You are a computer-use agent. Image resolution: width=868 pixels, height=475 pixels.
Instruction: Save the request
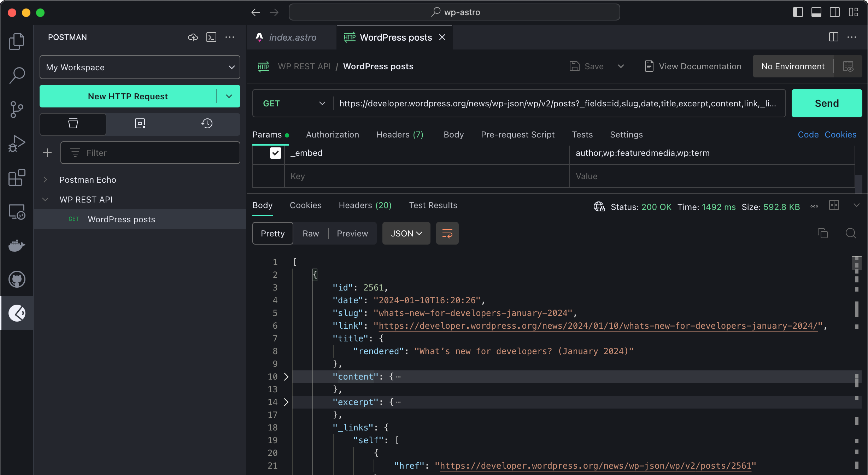(587, 66)
